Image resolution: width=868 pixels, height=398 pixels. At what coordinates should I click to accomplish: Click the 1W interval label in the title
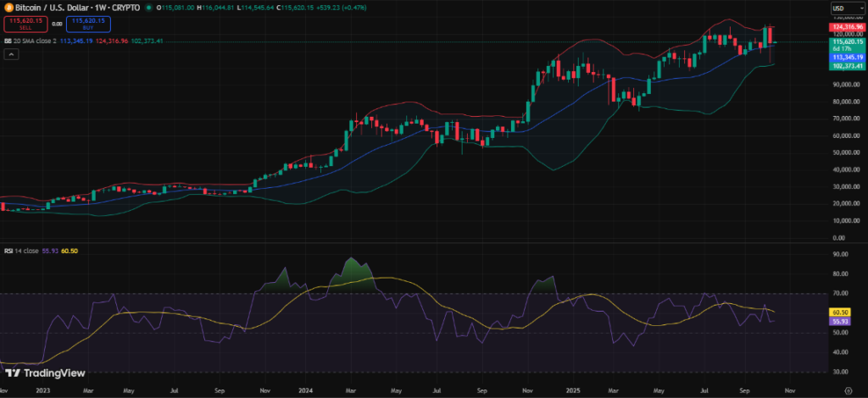(x=99, y=8)
